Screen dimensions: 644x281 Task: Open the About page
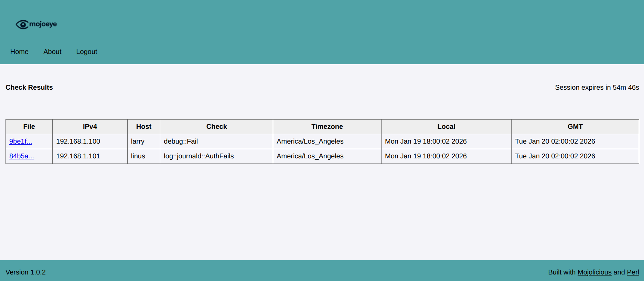pos(52,52)
